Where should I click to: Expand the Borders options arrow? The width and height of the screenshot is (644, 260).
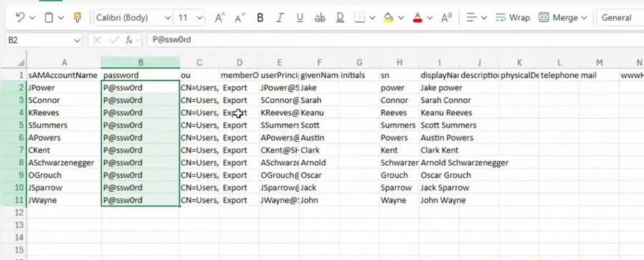(x=372, y=18)
